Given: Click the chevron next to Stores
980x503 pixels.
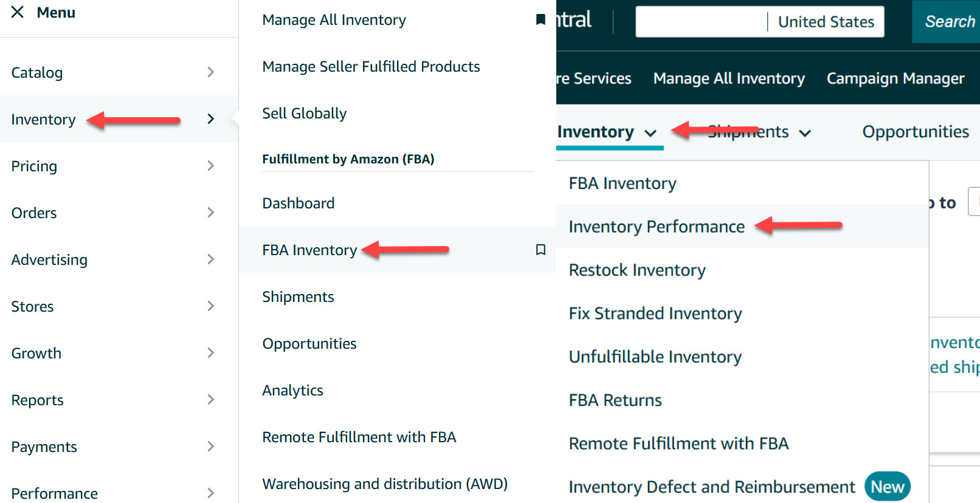Looking at the screenshot, I should click(x=210, y=306).
